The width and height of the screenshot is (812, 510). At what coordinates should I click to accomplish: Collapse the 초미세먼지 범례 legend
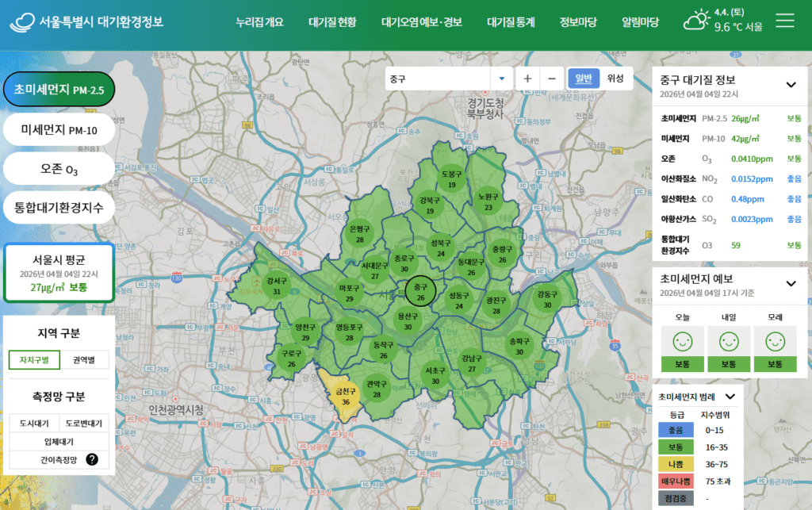coord(730,396)
